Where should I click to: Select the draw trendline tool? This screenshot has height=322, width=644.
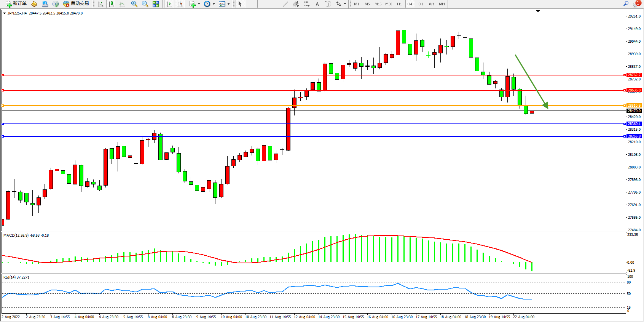tap(285, 4)
